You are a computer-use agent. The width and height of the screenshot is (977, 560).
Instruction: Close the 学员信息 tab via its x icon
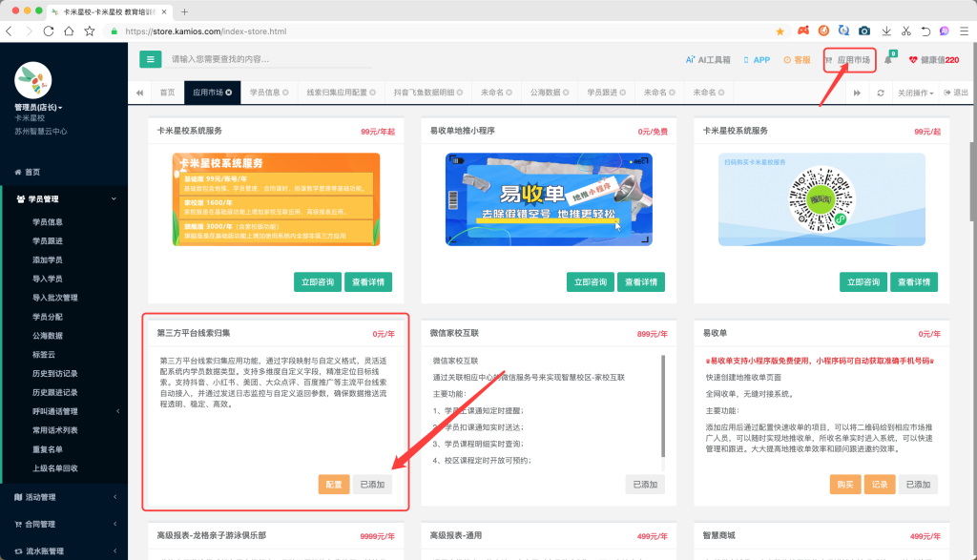point(286,93)
